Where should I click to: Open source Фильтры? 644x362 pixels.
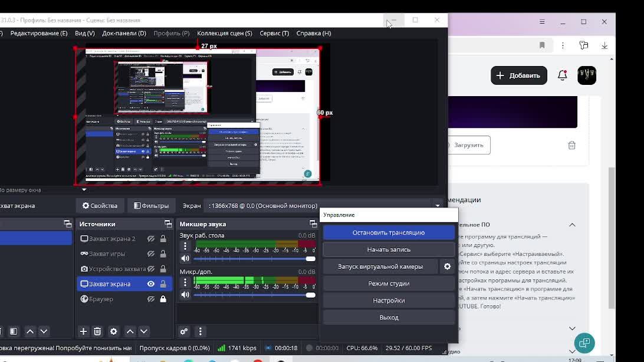151,206
